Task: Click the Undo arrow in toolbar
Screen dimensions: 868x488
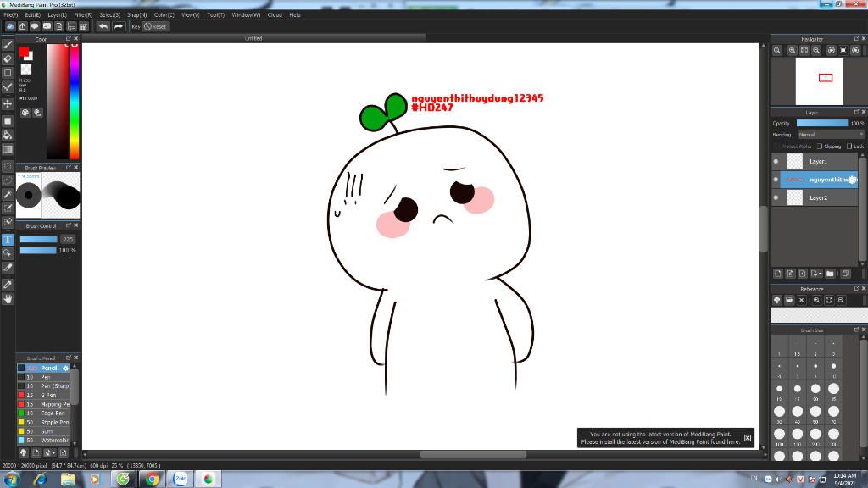Action: 103,26
